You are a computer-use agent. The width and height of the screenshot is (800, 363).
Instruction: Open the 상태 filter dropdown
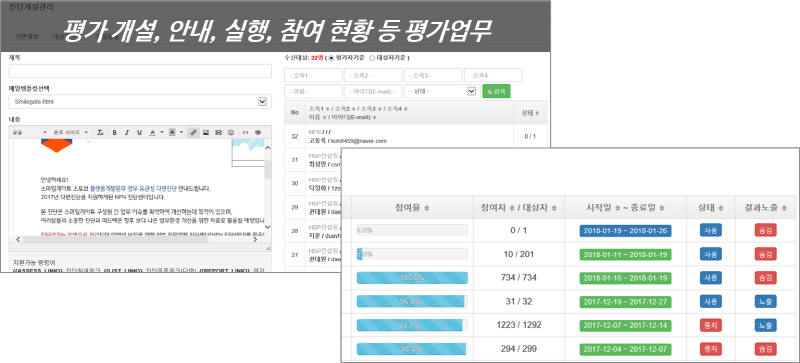[441, 91]
